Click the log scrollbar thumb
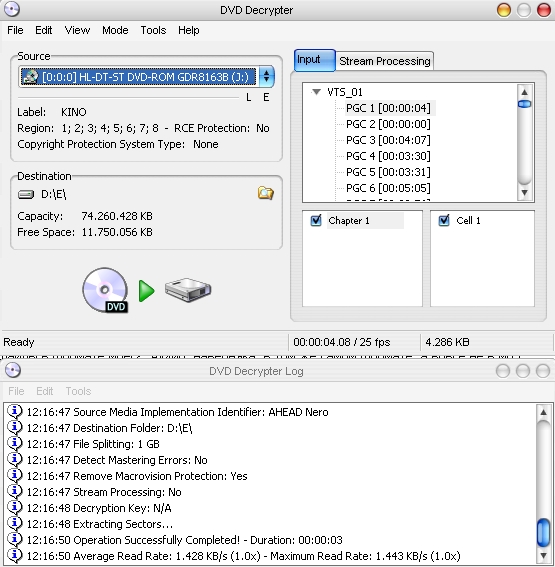The image size is (555, 567). [x=543, y=533]
